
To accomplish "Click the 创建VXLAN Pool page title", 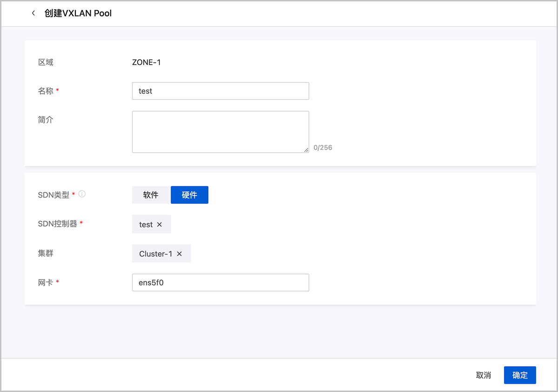I will pyautogui.click(x=78, y=13).
